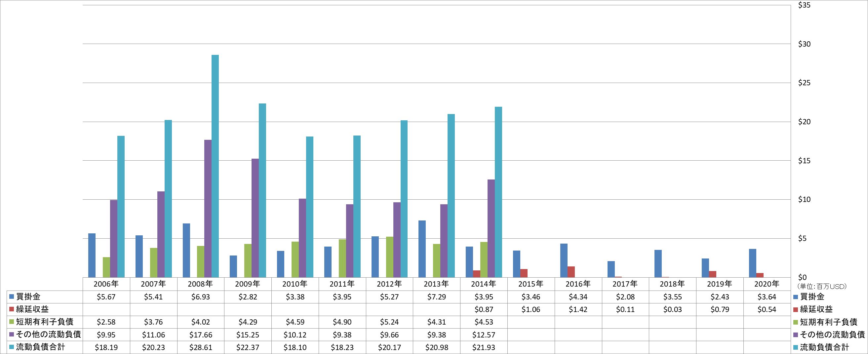Click the 2006年 column header

106,284
